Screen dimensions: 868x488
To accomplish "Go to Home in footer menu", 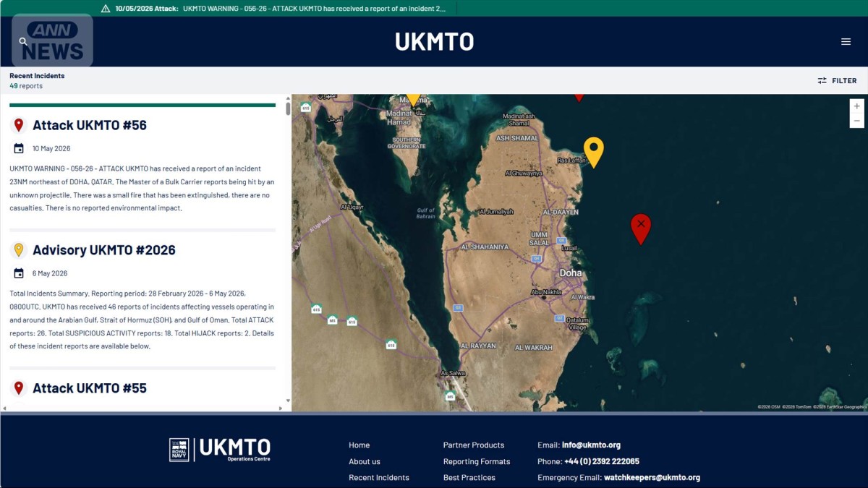I will click(359, 445).
